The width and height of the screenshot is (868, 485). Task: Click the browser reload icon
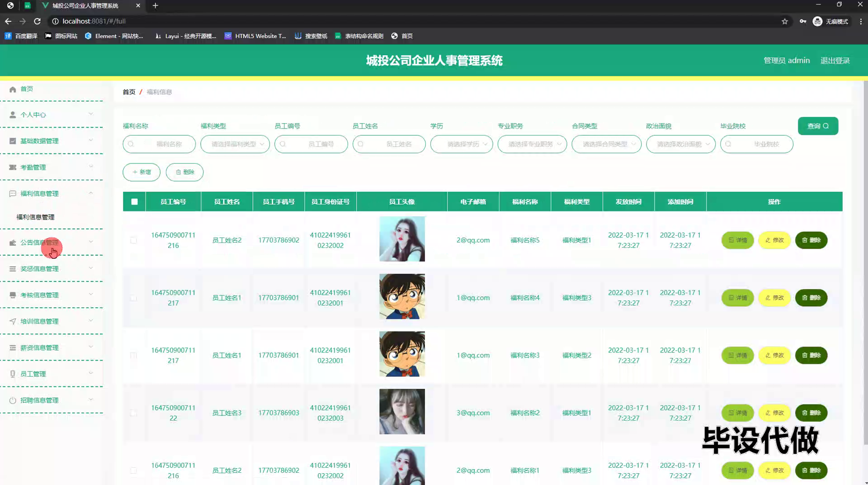click(38, 21)
